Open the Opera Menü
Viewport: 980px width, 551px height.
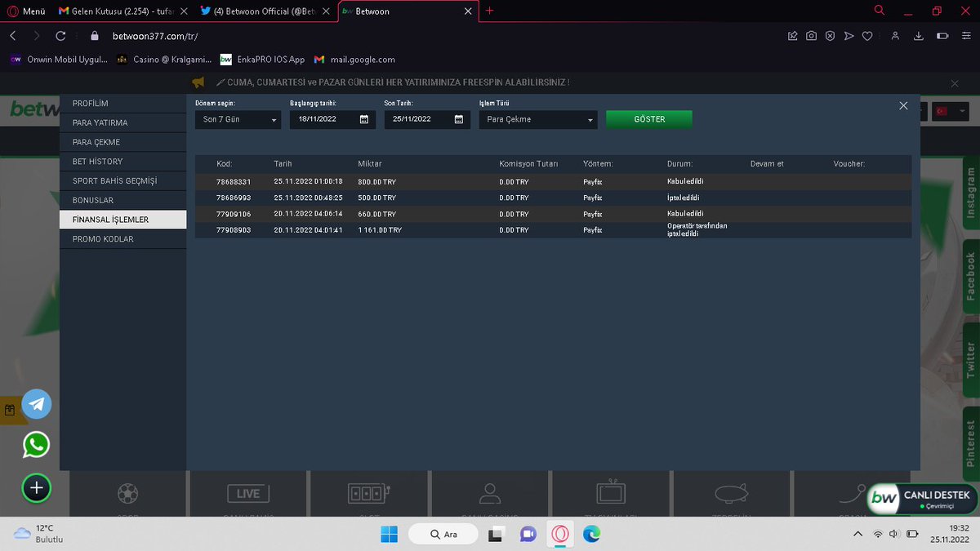[x=26, y=11]
